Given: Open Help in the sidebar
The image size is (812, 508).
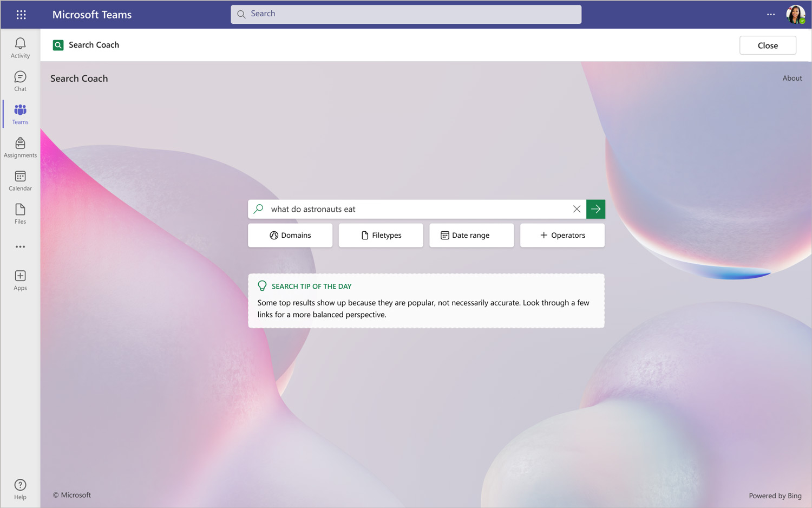Looking at the screenshot, I should click(20, 490).
